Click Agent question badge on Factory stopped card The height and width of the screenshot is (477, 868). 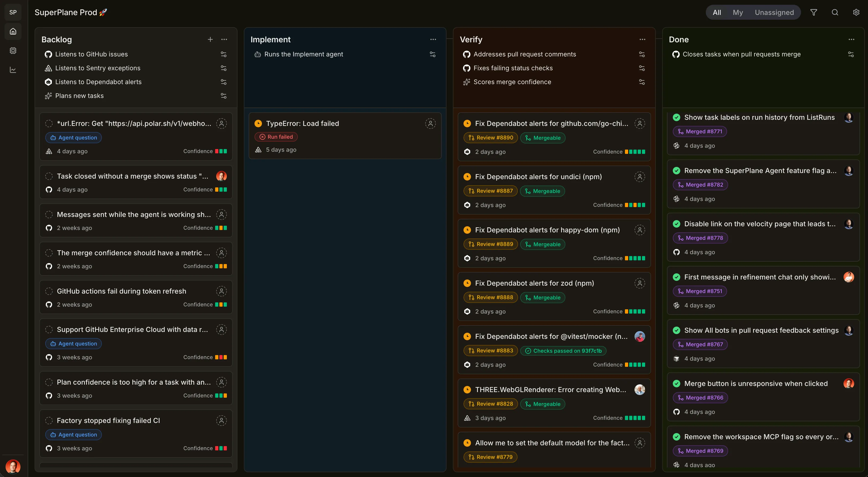click(73, 435)
